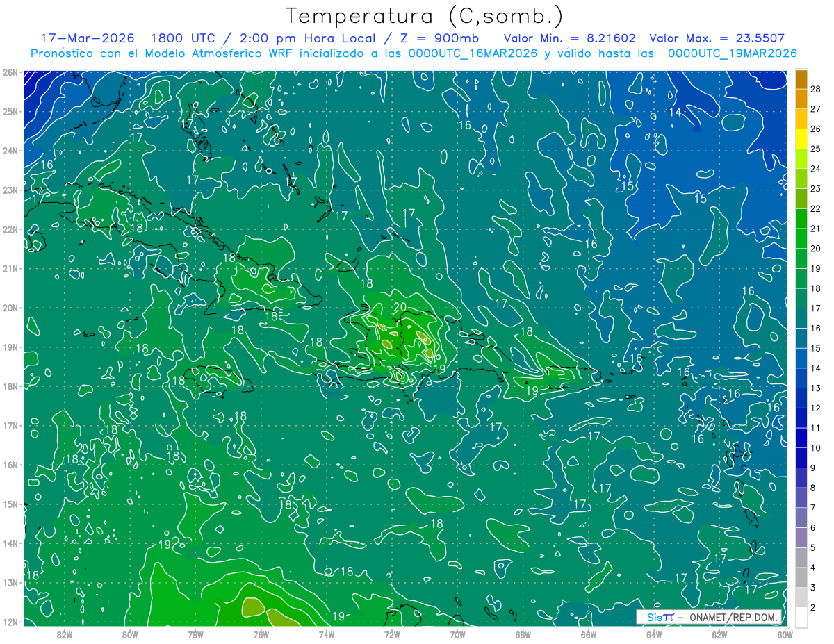Click the contour label 20 over Hispaniola
This screenshot has width=834, height=644.
point(400,306)
